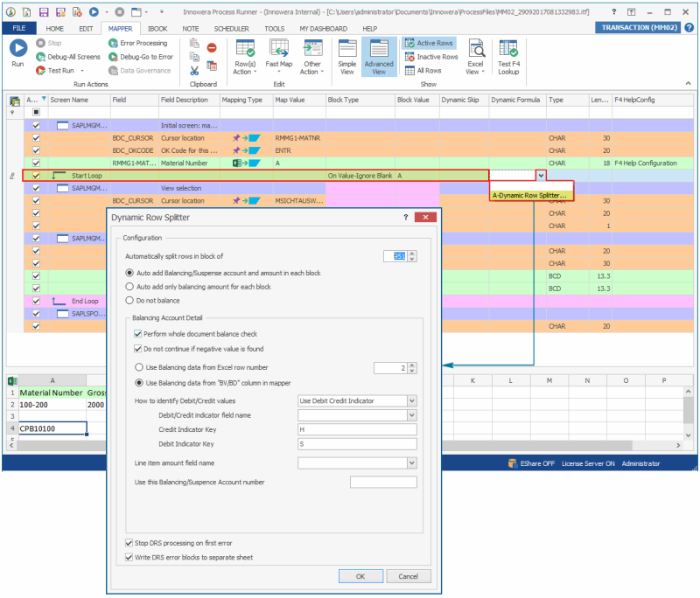Select the Advanced View icon

pyautogui.click(x=379, y=49)
